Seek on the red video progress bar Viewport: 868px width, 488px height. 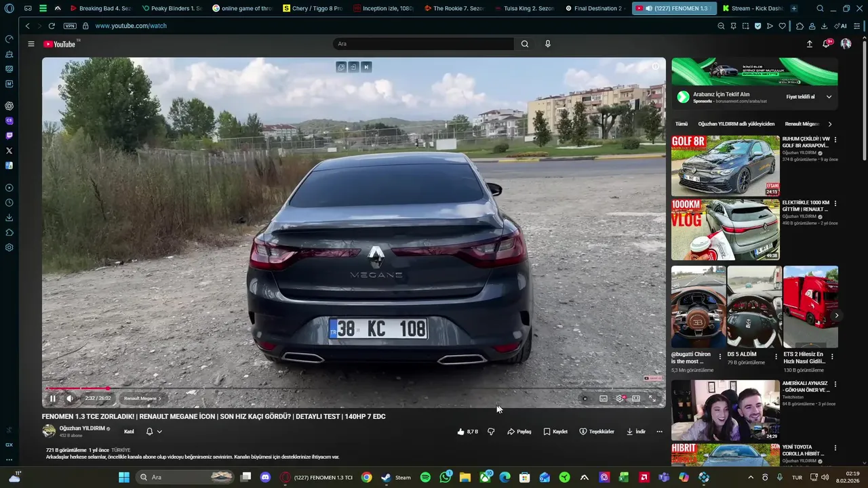(x=353, y=388)
